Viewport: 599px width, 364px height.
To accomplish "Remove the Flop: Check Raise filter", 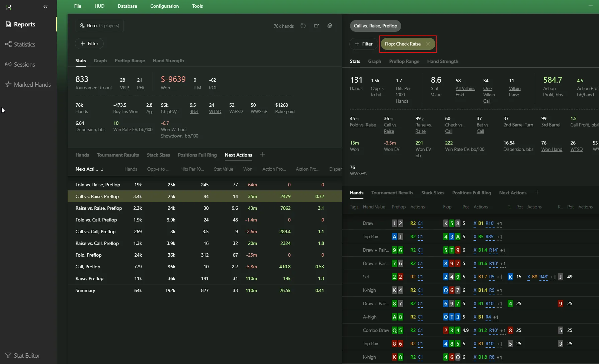I will pos(428,44).
